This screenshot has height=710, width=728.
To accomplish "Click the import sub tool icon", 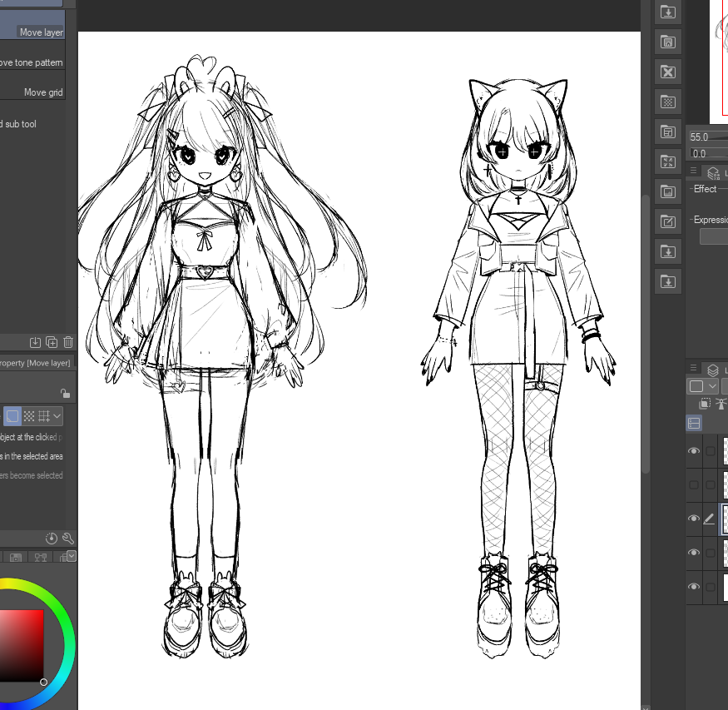I will pyautogui.click(x=35, y=342).
